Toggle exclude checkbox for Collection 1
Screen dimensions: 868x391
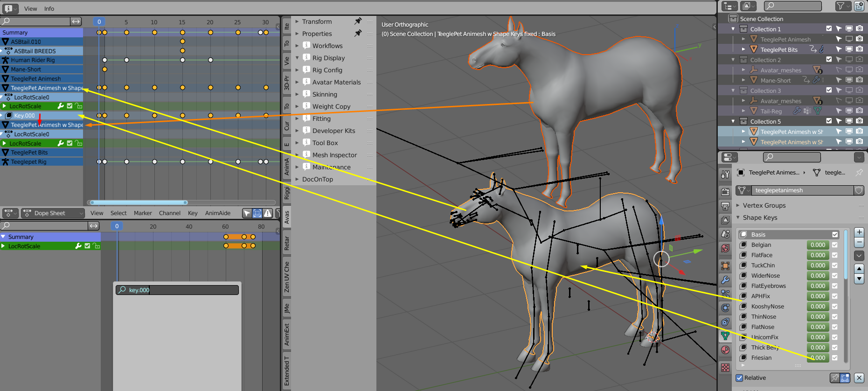(x=829, y=29)
